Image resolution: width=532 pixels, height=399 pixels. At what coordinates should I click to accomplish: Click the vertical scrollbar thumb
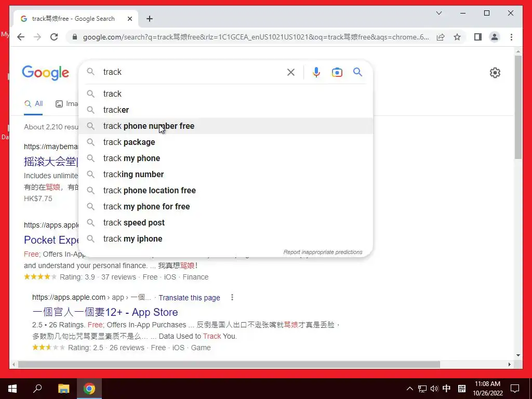click(x=518, y=107)
